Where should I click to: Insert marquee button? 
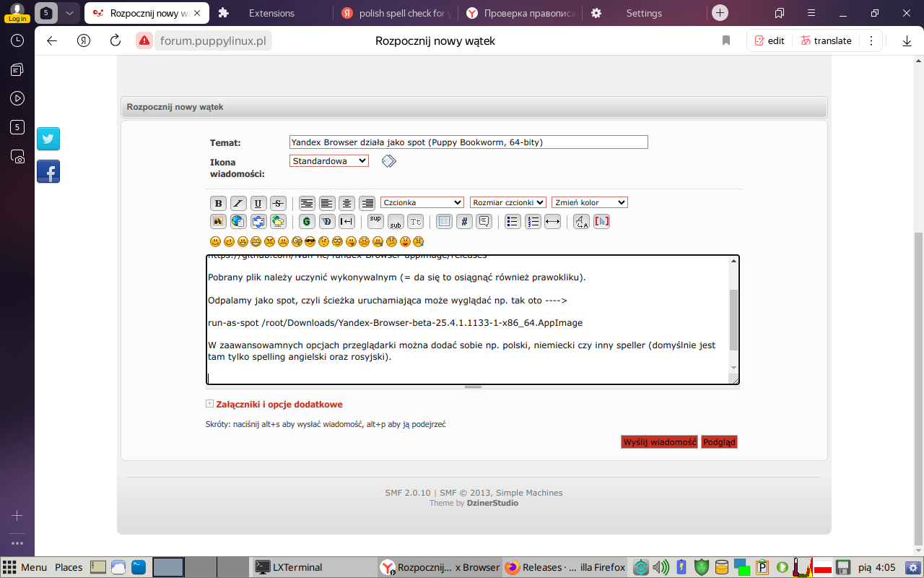pos(347,222)
